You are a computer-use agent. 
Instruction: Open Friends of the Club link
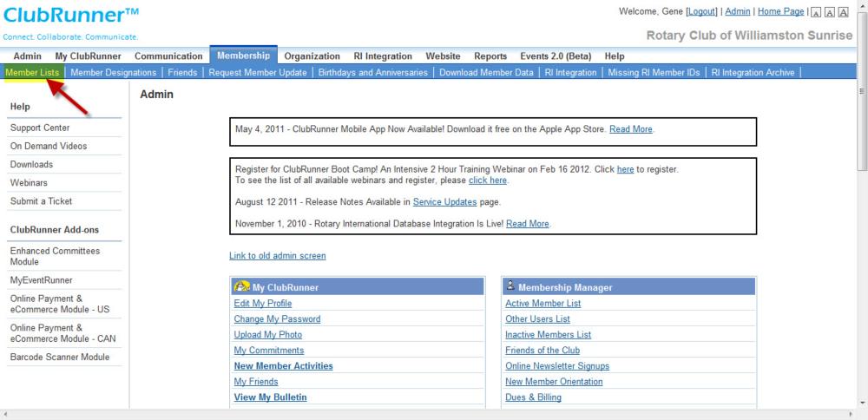(542, 351)
